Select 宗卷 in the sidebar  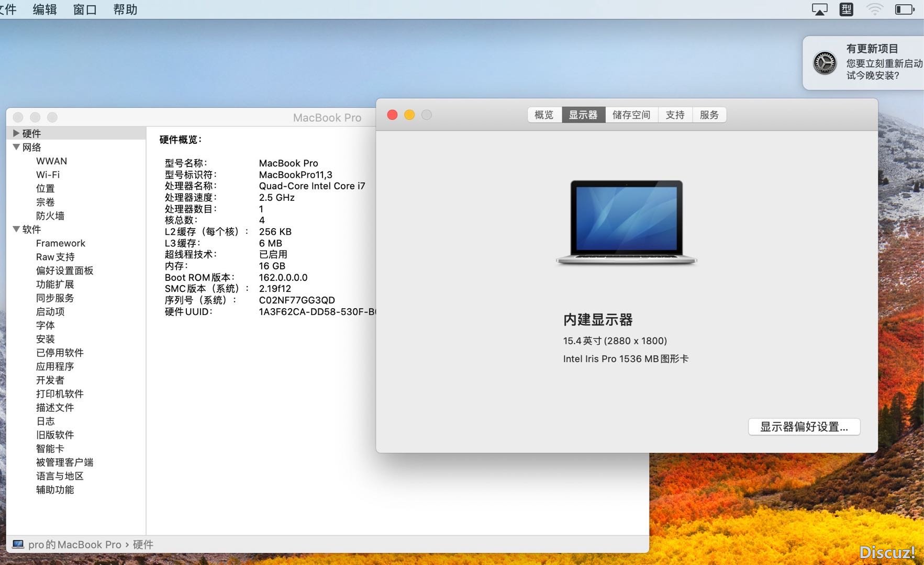coord(45,202)
